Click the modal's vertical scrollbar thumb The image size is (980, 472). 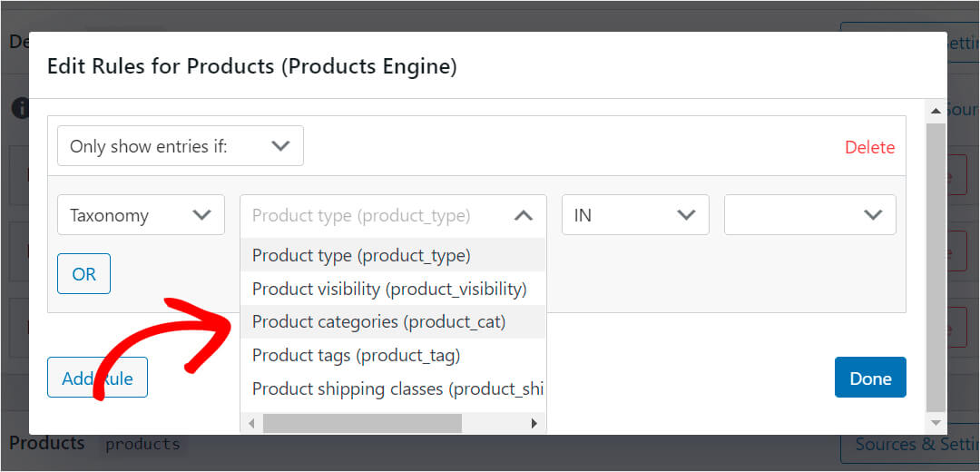[x=936, y=263]
